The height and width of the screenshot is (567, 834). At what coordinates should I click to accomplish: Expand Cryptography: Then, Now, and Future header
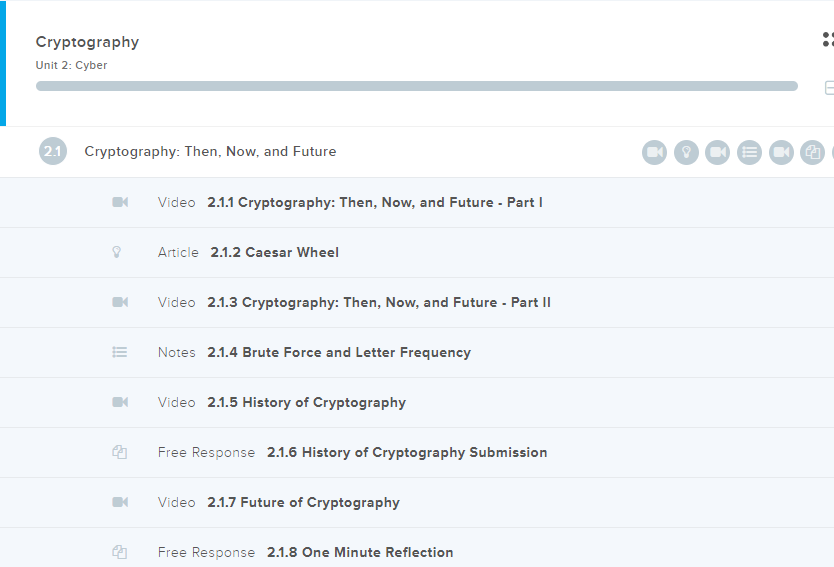210,152
